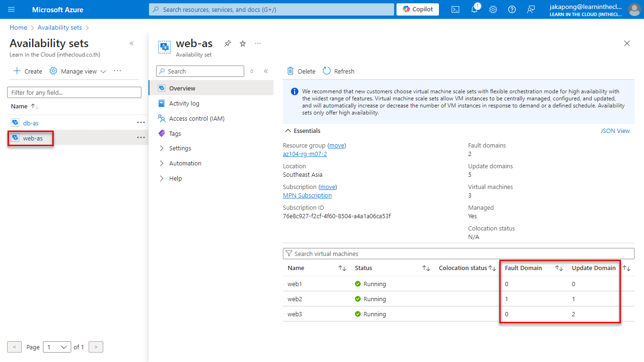The width and height of the screenshot is (644, 362).
Task: Go to Availability sets breadcrumb
Action: tap(60, 27)
